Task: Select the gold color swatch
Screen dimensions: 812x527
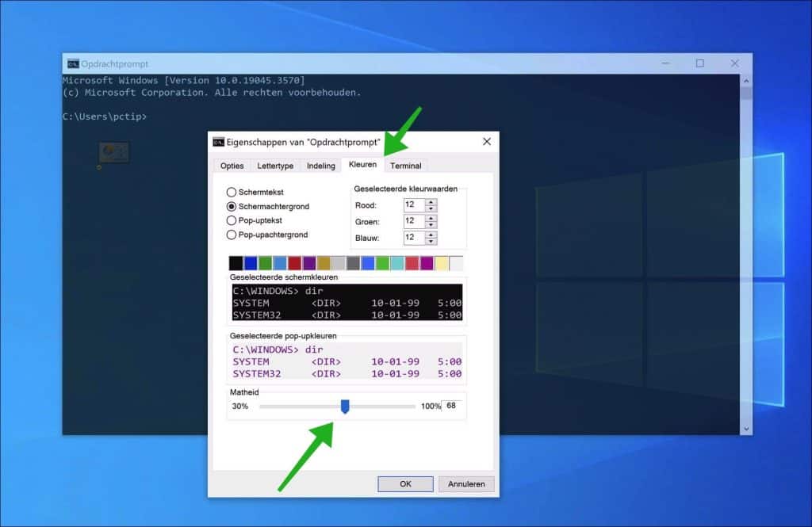Action: (x=324, y=263)
